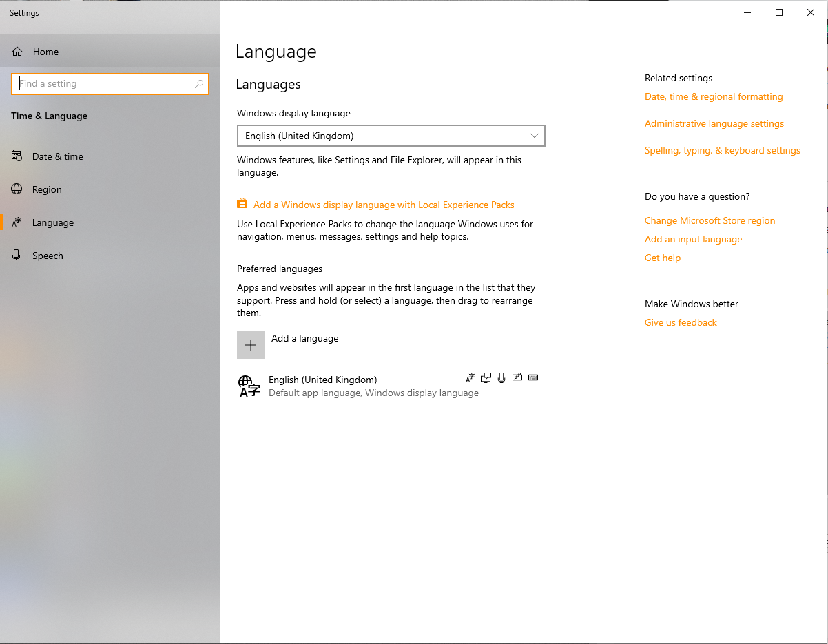Select the Region globe icon
The height and width of the screenshot is (644, 828).
(17, 189)
